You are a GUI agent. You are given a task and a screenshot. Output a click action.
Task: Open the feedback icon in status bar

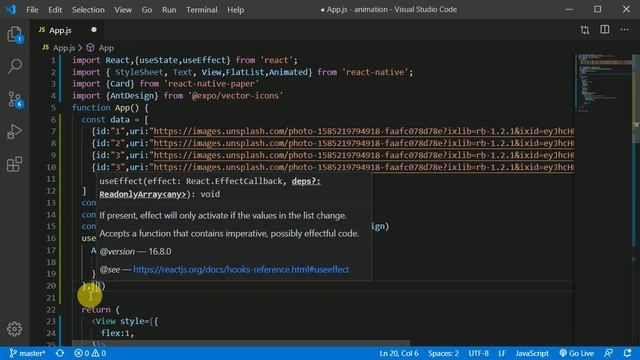pyautogui.click(x=609, y=353)
